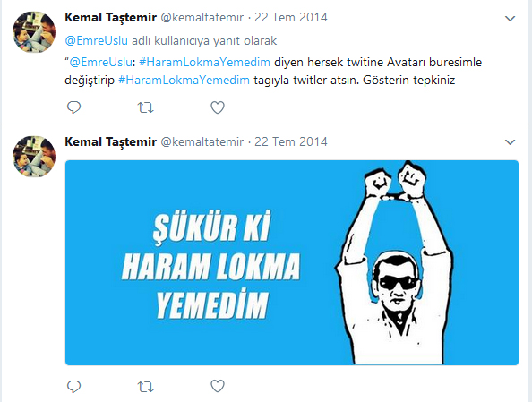The image size is (532, 402).
Task: Open Kemal Taştemir avatar on first tweet
Action: pyautogui.click(x=34, y=32)
